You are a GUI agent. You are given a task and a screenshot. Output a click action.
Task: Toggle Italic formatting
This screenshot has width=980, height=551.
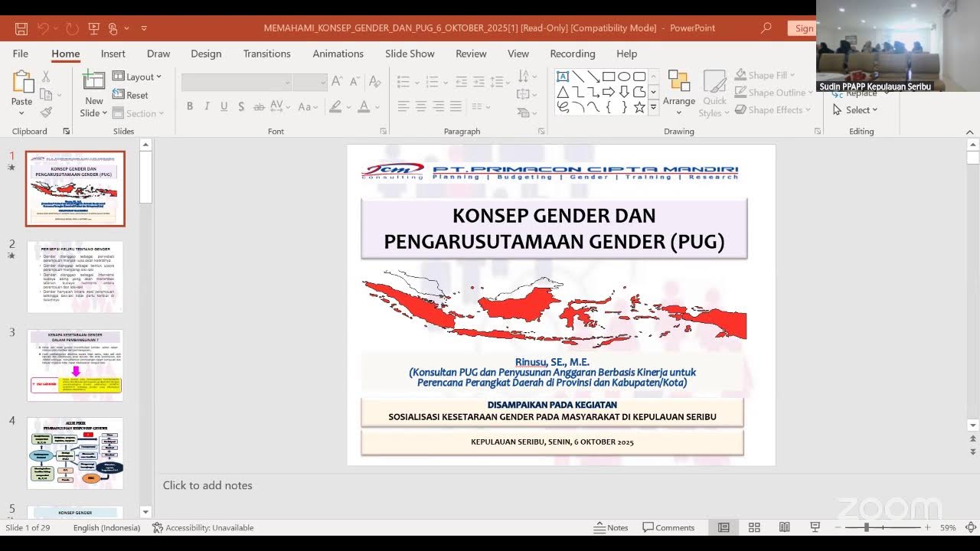(x=207, y=106)
